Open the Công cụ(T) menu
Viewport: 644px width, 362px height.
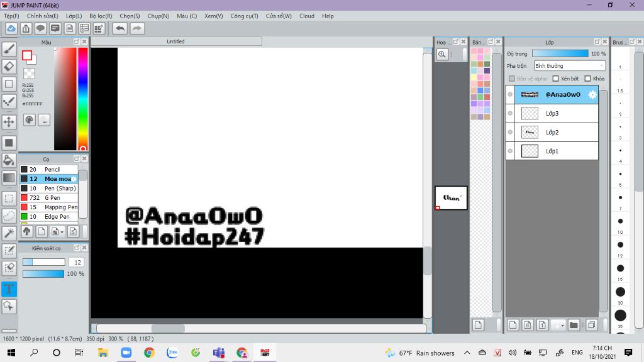245,16
